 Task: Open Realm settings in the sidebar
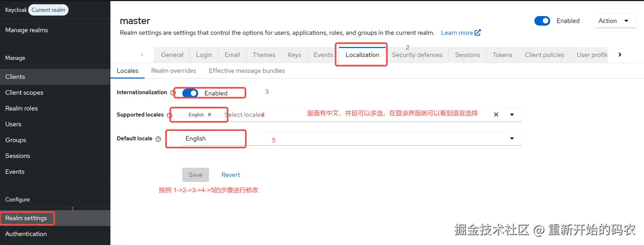[x=55, y=218]
